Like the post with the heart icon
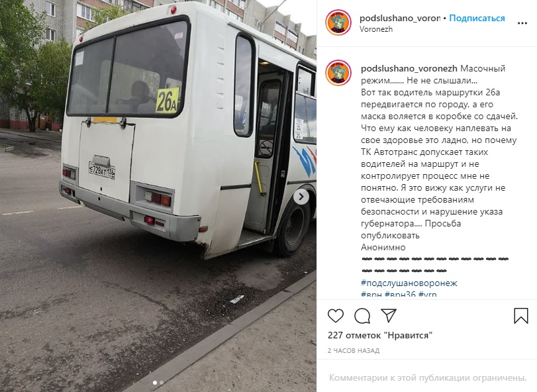This screenshot has width=537, height=392. click(x=336, y=316)
